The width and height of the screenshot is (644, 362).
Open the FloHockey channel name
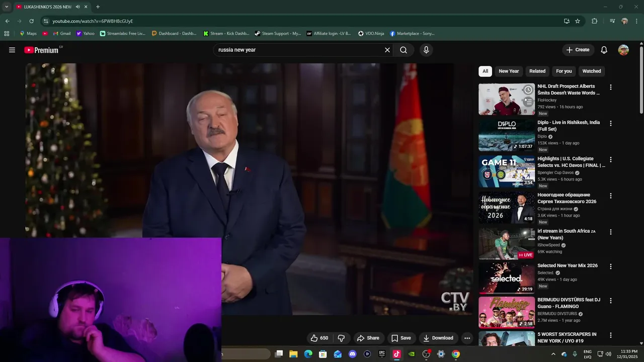(x=547, y=100)
